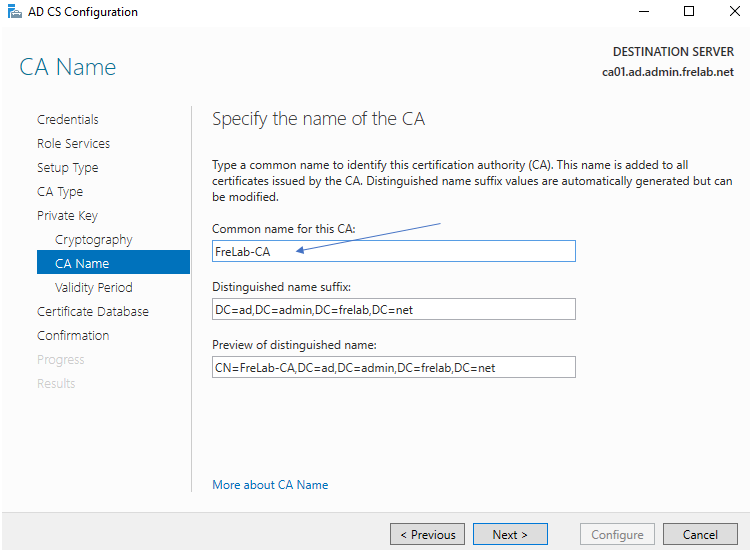The image size is (750, 553).
Task: Jump to the Validity Period sub-step
Action: [x=93, y=288]
